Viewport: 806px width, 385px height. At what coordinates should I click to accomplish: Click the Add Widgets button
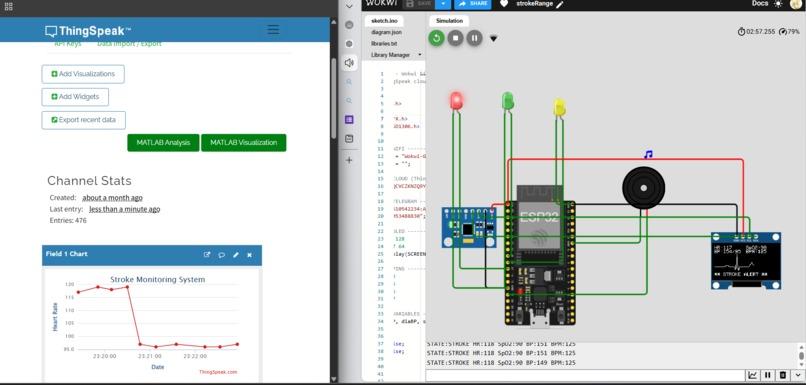(75, 97)
